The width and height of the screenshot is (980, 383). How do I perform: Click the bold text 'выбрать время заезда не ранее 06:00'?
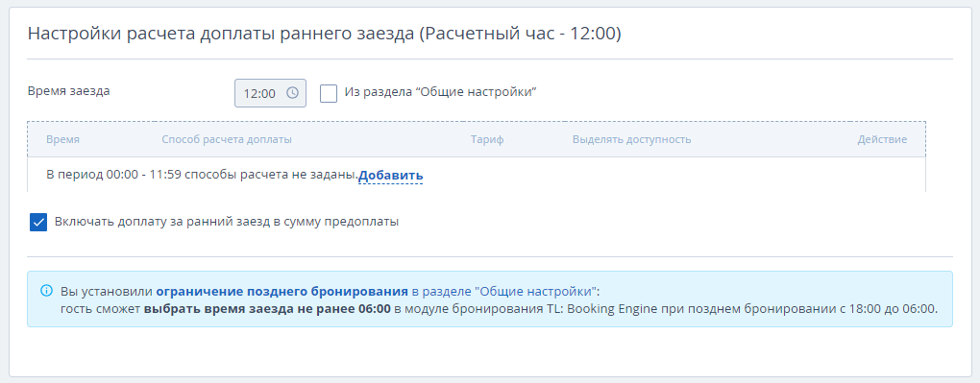[267, 308]
